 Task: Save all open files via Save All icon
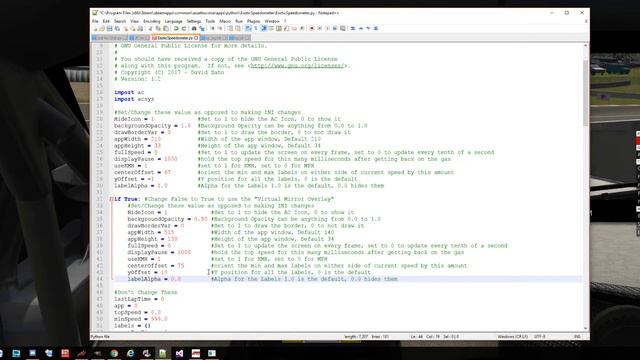point(118,29)
